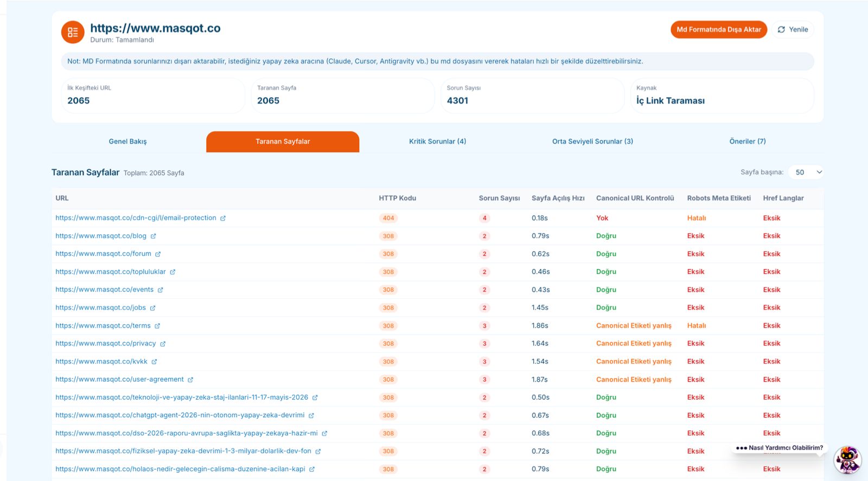
Task: Open external link icon next to /events URL
Action: pos(160,290)
